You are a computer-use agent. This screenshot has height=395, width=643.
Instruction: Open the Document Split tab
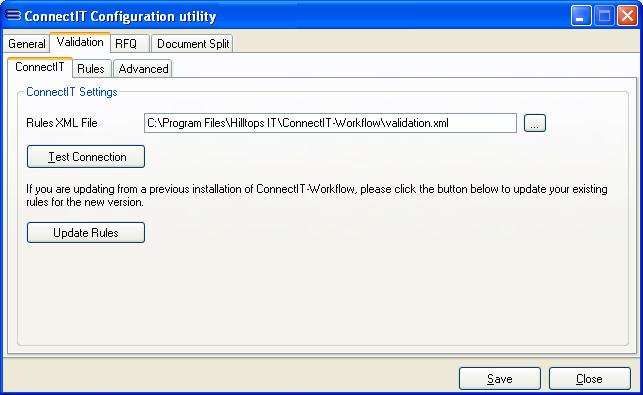click(x=192, y=43)
